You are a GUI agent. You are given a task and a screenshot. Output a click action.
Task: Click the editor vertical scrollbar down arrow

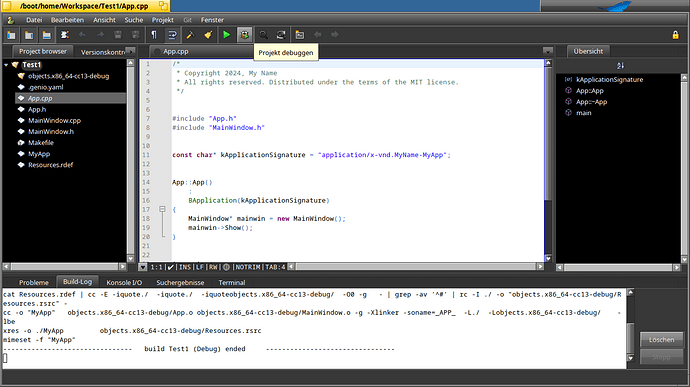coord(548,258)
